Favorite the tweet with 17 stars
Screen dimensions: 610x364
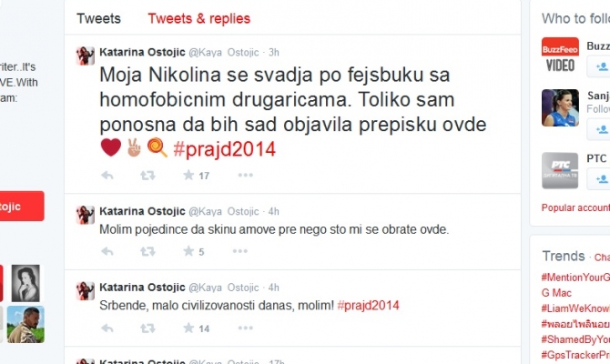tap(188, 175)
